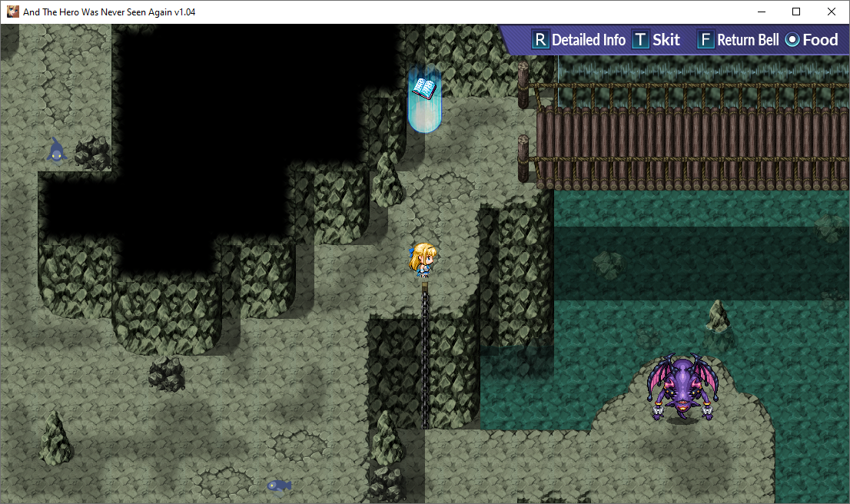Image resolution: width=850 pixels, height=504 pixels.
Task: Open the Food option
Action: (x=820, y=40)
